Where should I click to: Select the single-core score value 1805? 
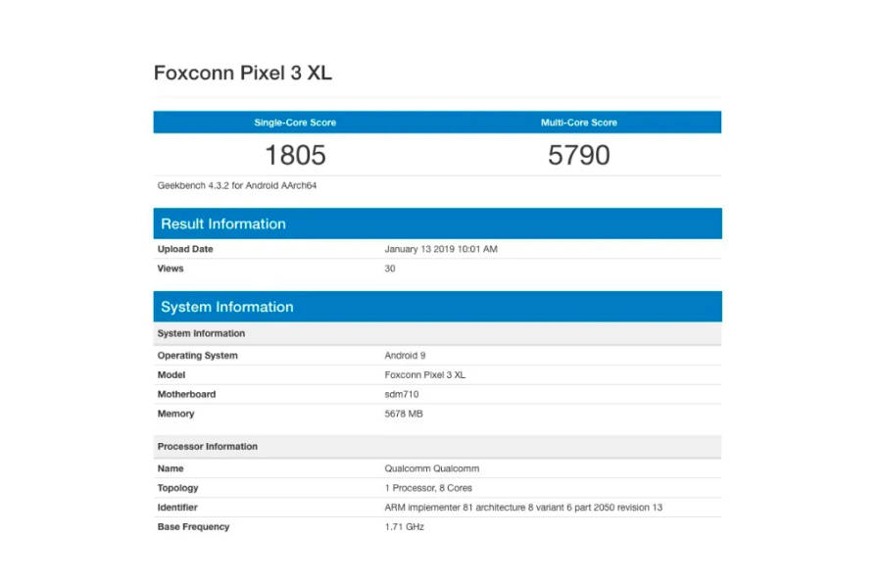pos(295,155)
